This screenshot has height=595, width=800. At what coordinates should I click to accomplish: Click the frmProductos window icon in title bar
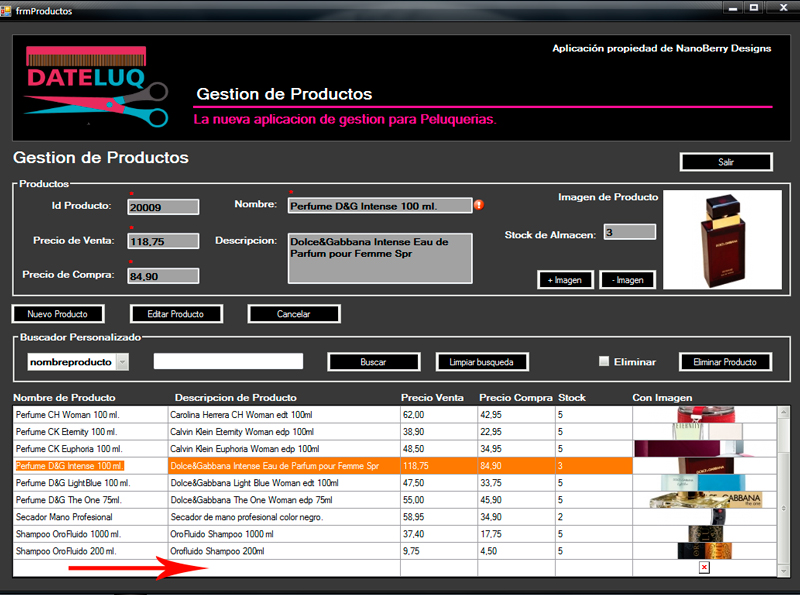coord(6,10)
